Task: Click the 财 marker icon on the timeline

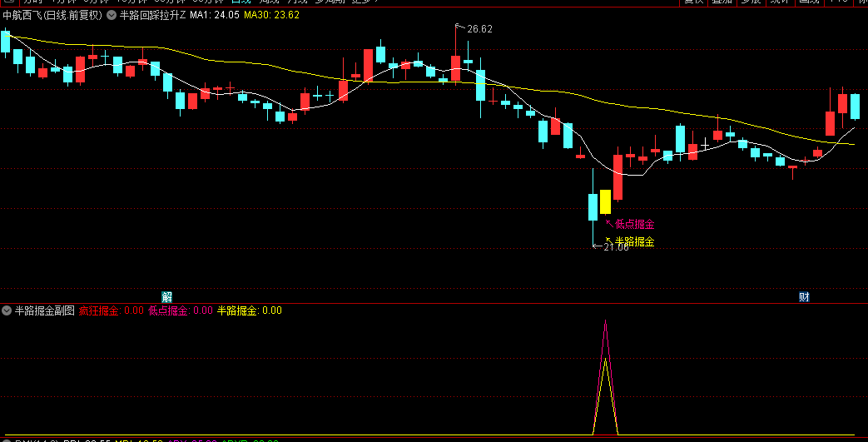Action: 804,296
